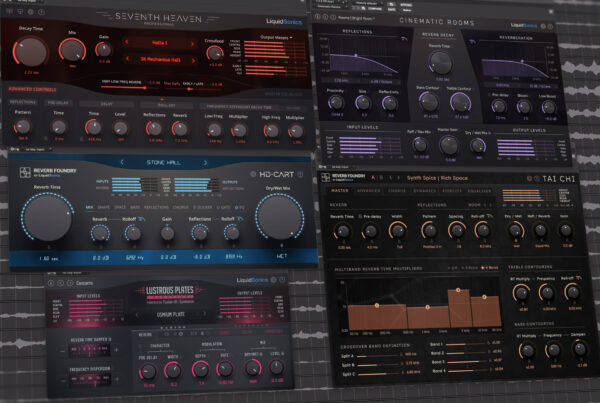Open the Output Meters dropdown in Seventh Heaven
This screenshot has height=403, width=600.
[276, 38]
